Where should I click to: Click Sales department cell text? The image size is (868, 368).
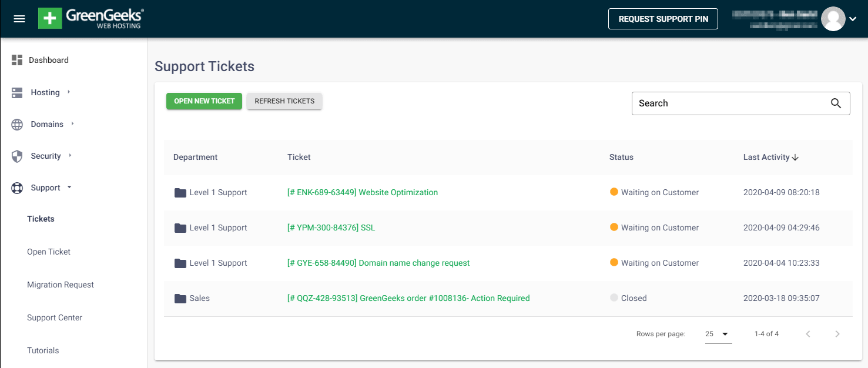[199, 298]
